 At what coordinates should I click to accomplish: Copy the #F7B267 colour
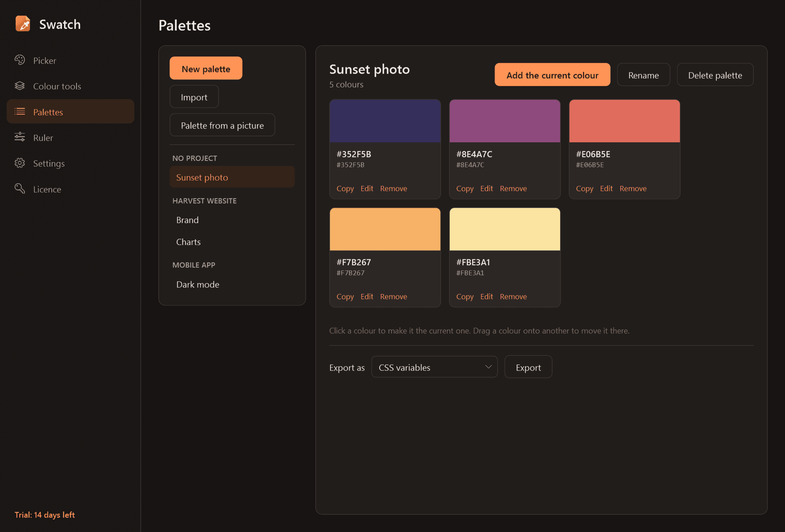click(x=345, y=296)
